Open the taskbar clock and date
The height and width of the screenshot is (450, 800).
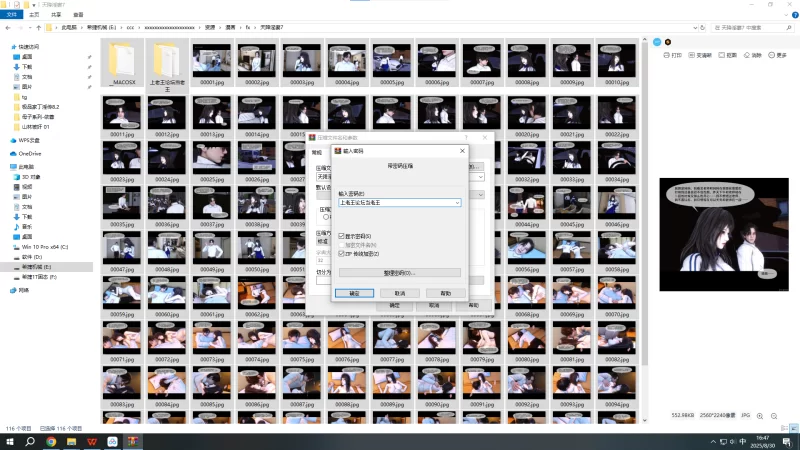coord(763,441)
